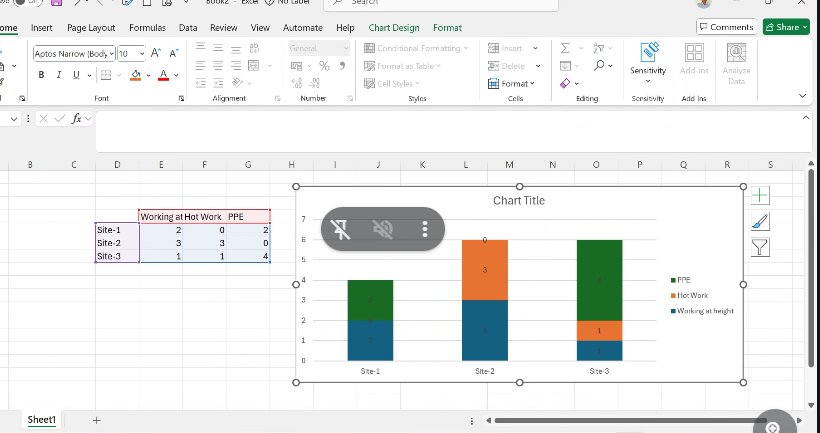
Task: Select the Chart Title text
Action: [519, 200]
